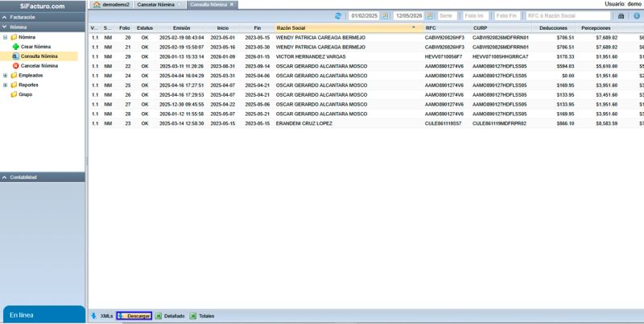Select the ERANDENI CRUZ LOPEZ row name

point(304,123)
